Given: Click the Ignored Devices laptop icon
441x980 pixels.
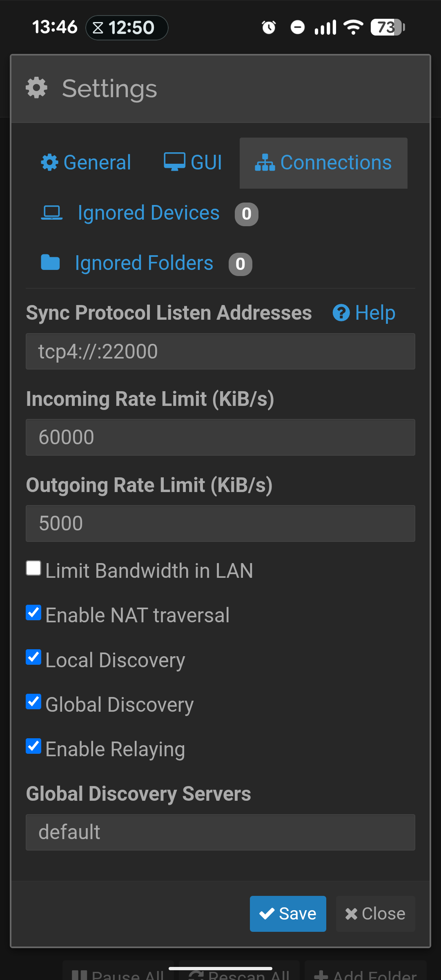Looking at the screenshot, I should coord(52,213).
